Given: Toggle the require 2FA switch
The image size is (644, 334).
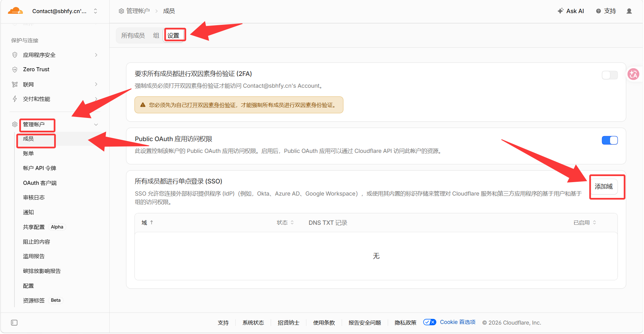Looking at the screenshot, I should point(610,75).
